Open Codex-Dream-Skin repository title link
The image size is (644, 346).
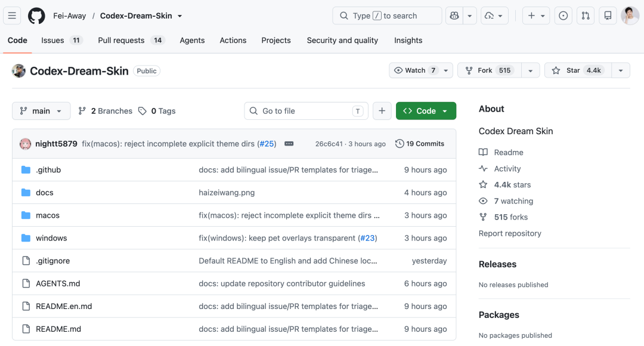click(x=79, y=70)
